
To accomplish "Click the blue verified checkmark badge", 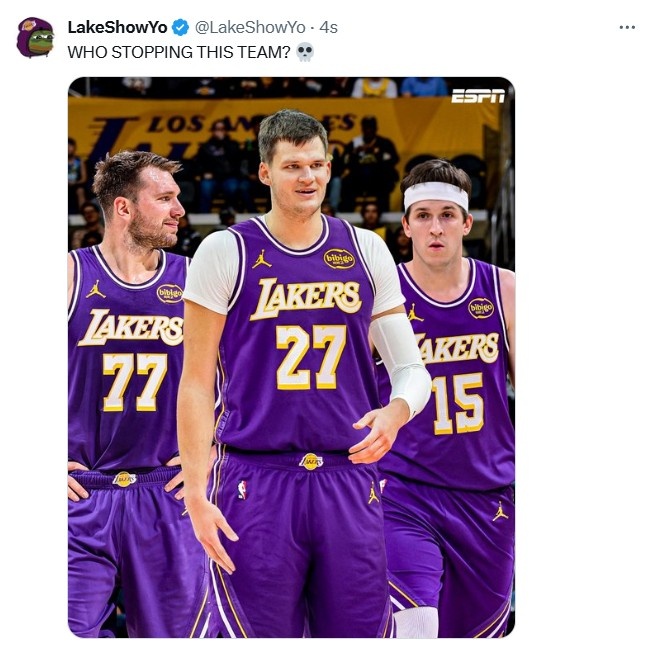I will [x=180, y=27].
